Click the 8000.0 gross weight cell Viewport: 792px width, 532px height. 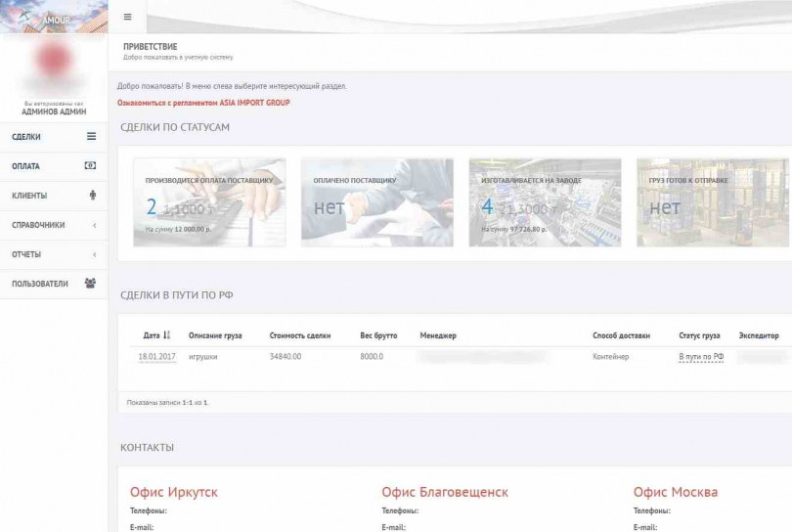372,357
